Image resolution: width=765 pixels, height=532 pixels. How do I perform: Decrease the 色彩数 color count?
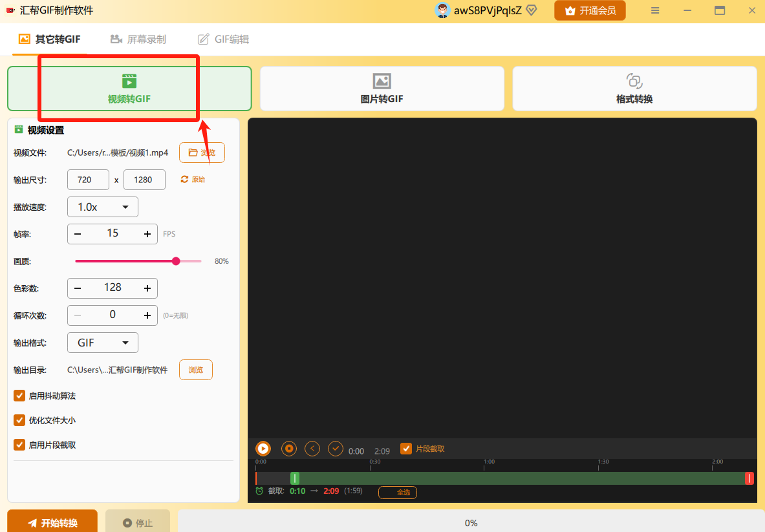(x=78, y=288)
